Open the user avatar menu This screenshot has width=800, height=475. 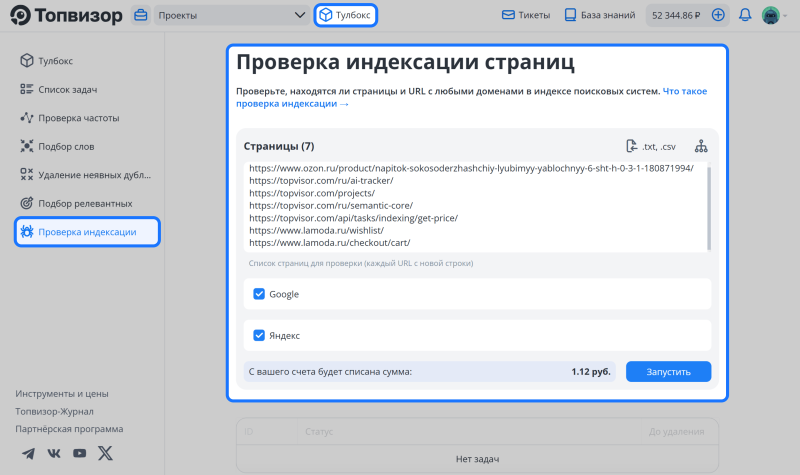click(770, 15)
